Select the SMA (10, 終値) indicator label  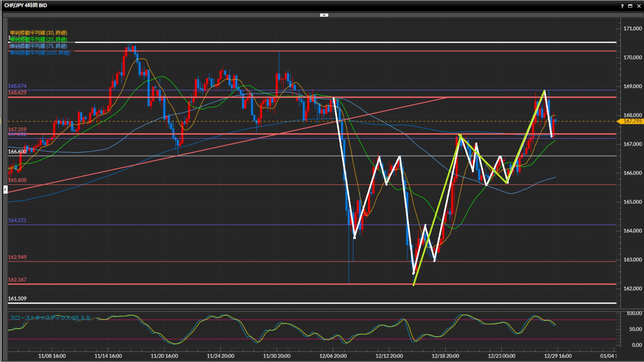[39, 33]
